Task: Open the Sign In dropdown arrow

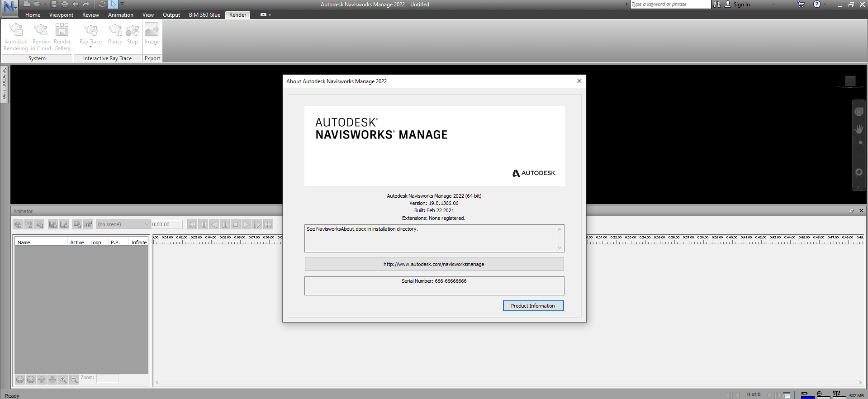Action: [x=773, y=4]
